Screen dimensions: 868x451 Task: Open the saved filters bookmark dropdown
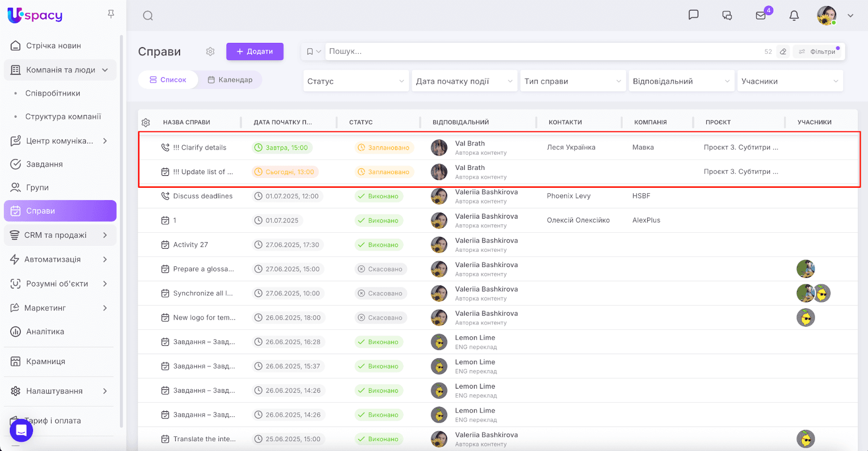tap(313, 52)
